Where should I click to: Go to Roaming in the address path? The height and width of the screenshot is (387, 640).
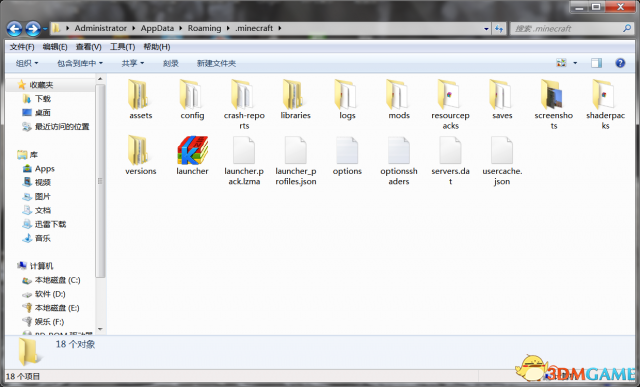[x=204, y=28]
